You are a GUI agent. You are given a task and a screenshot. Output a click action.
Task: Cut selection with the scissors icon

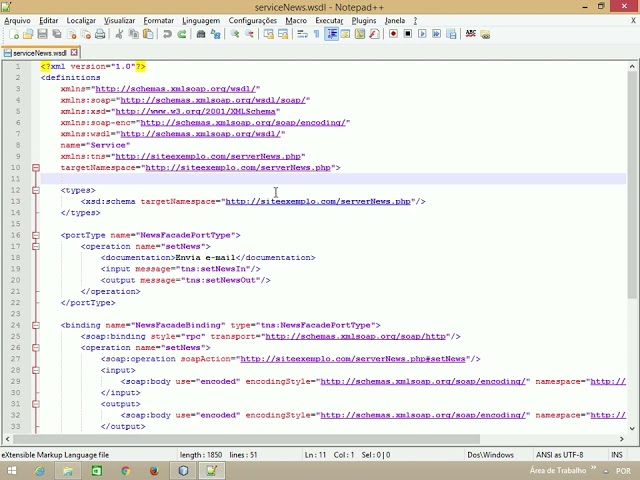point(119,34)
